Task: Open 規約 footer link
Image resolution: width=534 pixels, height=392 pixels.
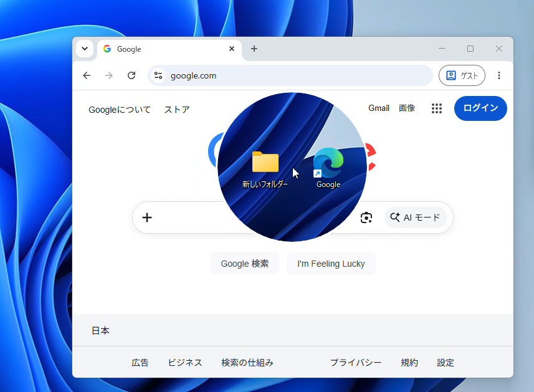Action: pyautogui.click(x=409, y=363)
